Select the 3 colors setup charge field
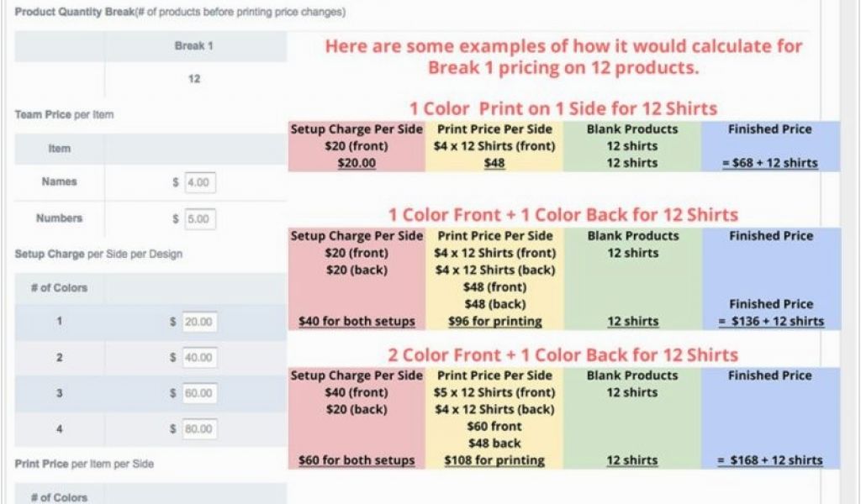861x504 pixels. tap(200, 394)
